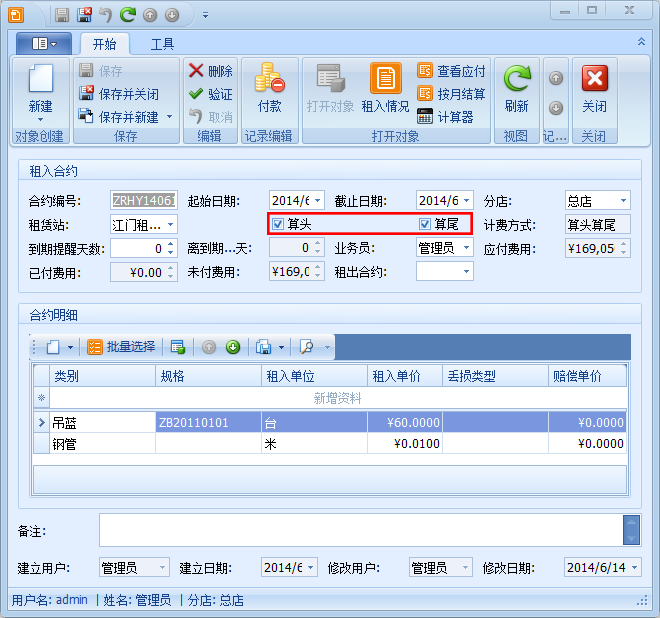Click the save icon in the quick access toolbar
This screenshot has width=660, height=618.
[x=62, y=15]
